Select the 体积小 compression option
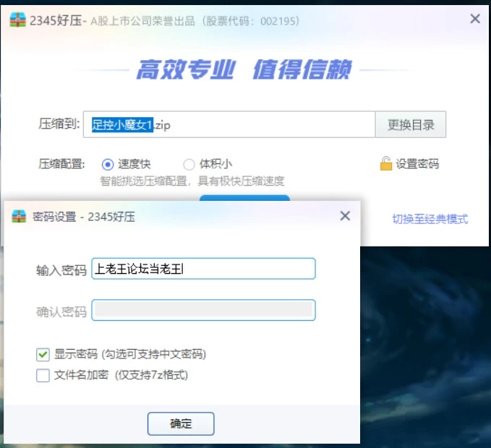Viewport: 491px width, 448px height. coord(189,164)
